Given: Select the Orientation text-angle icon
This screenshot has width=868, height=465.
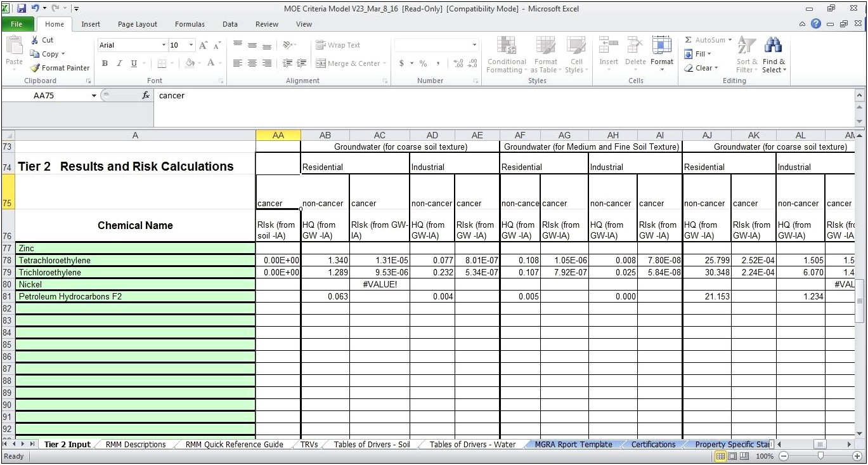Looking at the screenshot, I should [x=287, y=45].
